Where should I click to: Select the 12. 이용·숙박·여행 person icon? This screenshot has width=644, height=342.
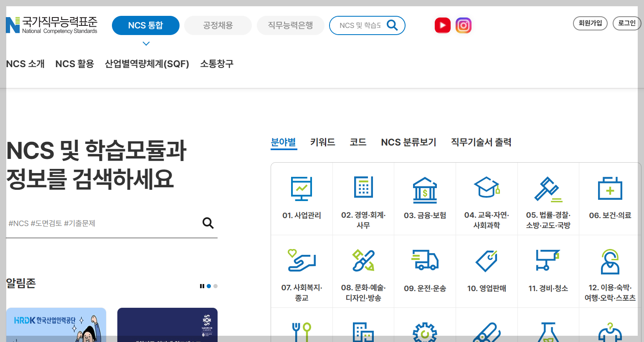pyautogui.click(x=610, y=262)
